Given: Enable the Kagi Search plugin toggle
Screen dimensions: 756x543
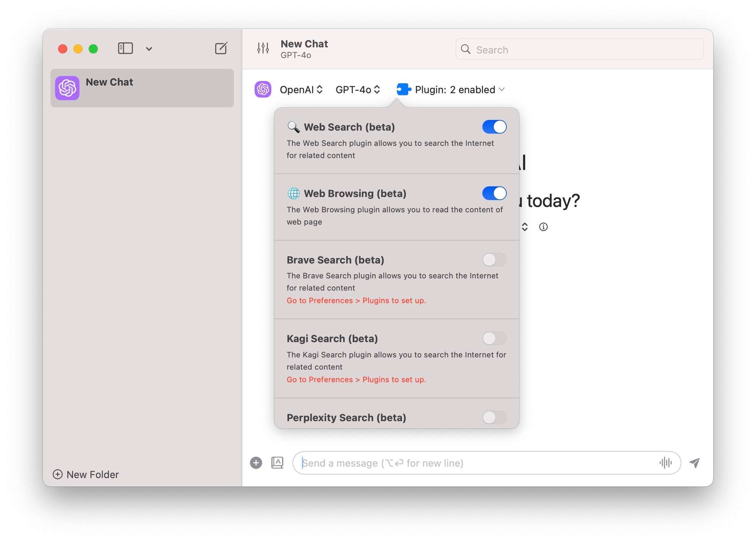Looking at the screenshot, I should click(494, 338).
